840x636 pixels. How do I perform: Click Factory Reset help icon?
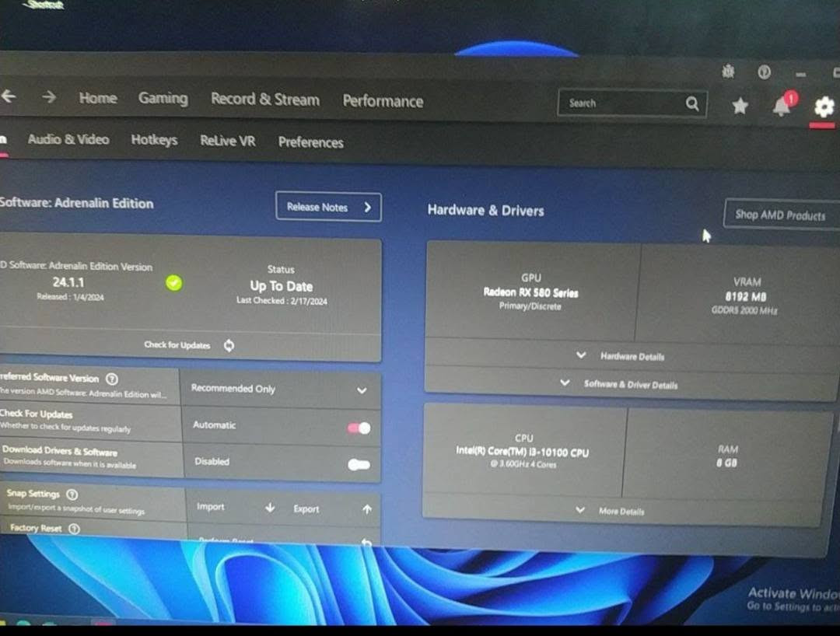pos(75,529)
